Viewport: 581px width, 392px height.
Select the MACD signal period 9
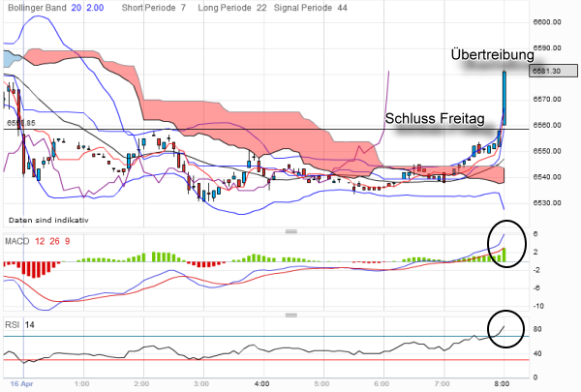click(67, 242)
